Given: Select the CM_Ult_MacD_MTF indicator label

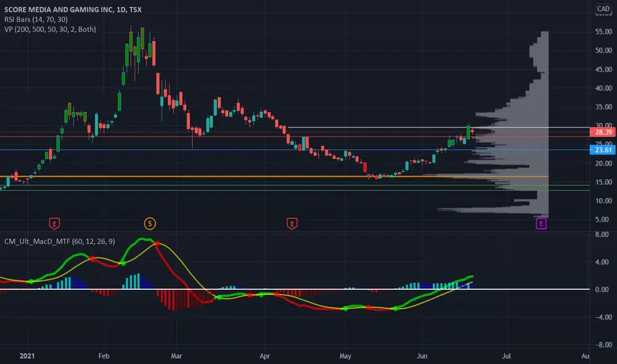Looking at the screenshot, I should (60, 241).
